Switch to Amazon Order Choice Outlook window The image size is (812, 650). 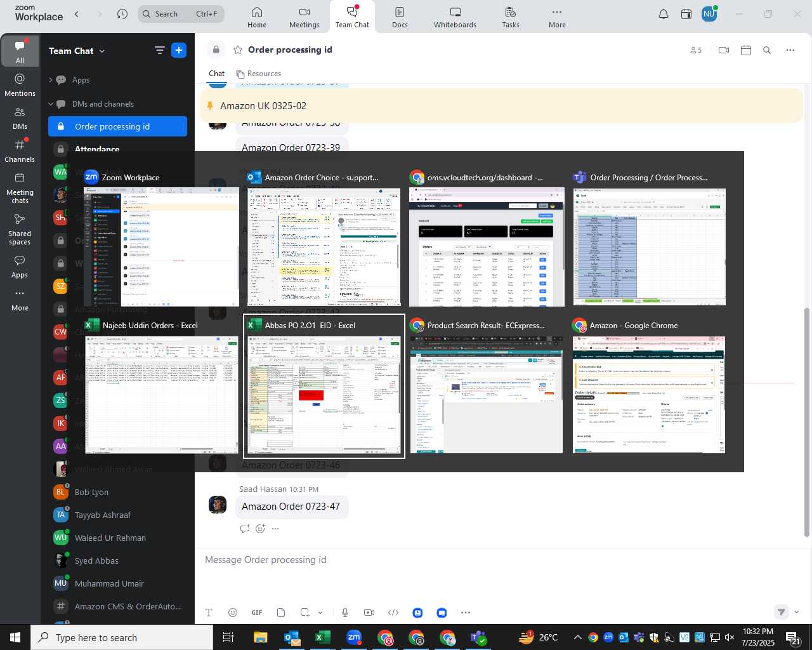pyautogui.click(x=324, y=239)
